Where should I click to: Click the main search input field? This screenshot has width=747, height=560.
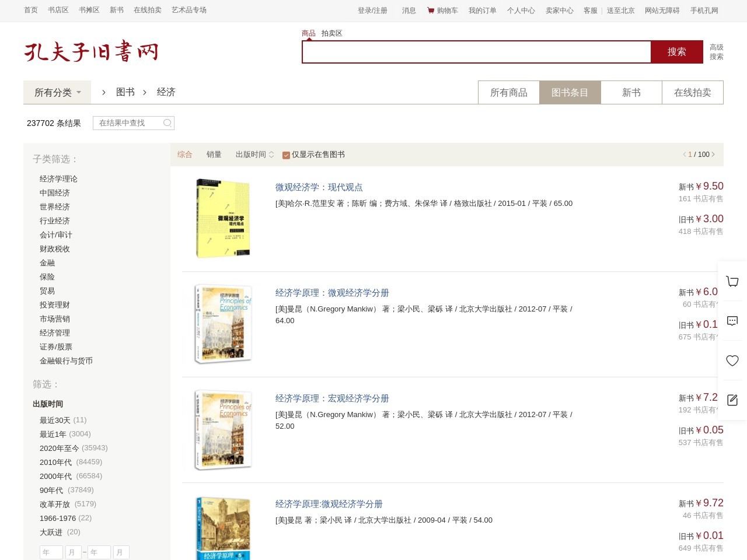[476, 52]
